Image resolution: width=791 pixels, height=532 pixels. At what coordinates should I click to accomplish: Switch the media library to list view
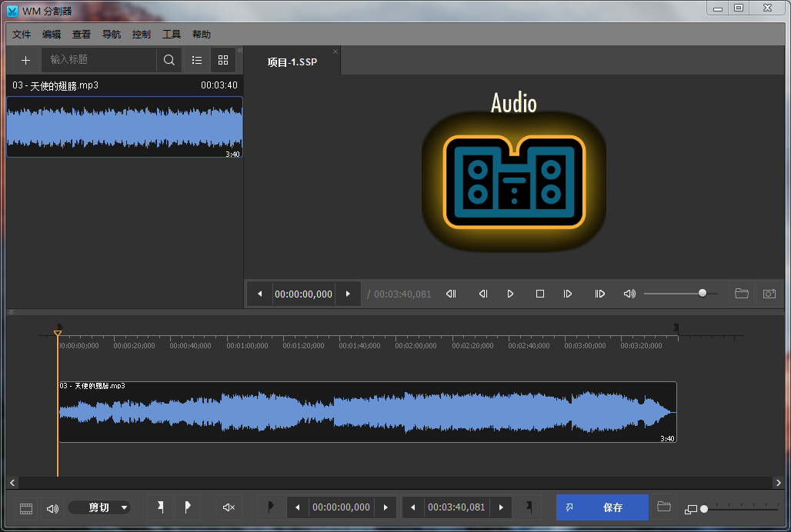pos(197,60)
